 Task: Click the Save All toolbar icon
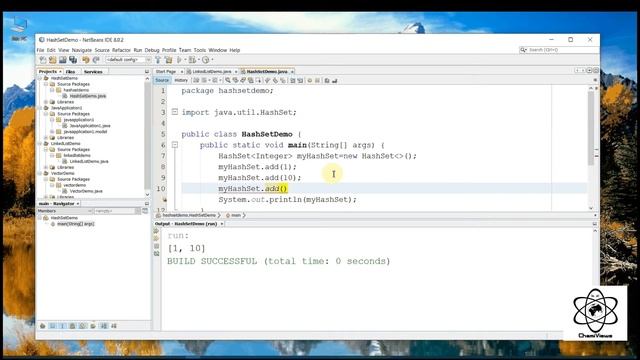[x=73, y=60]
